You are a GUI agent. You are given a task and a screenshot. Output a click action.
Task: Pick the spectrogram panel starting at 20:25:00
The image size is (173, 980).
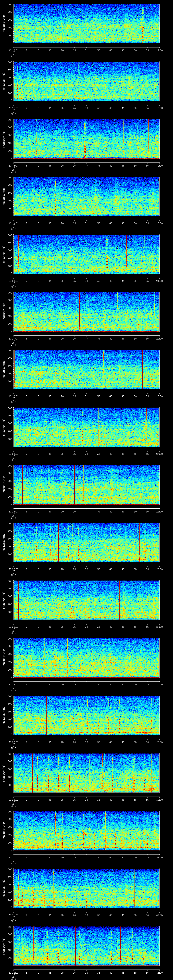pos(87,543)
